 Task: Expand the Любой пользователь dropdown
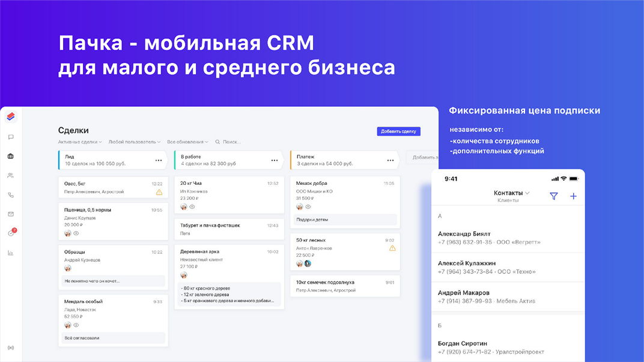(x=134, y=142)
